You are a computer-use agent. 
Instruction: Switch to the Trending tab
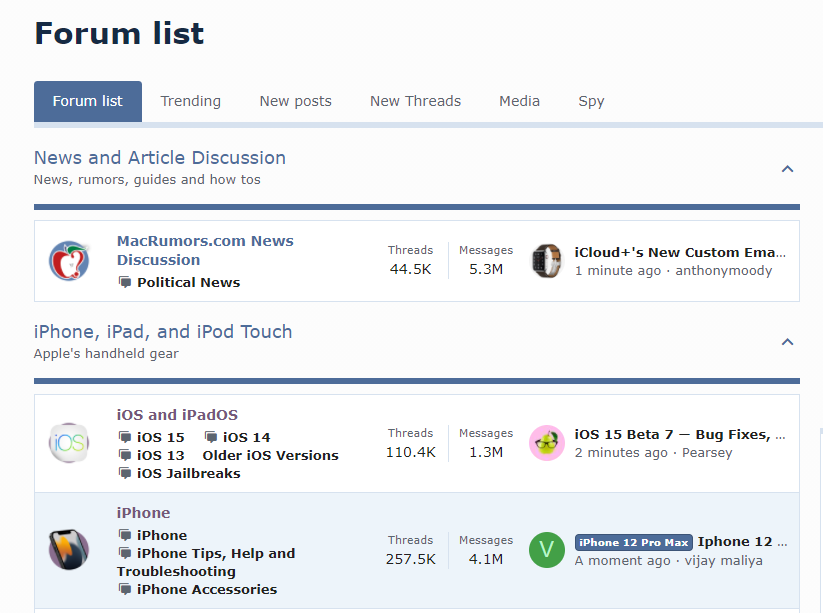191,101
